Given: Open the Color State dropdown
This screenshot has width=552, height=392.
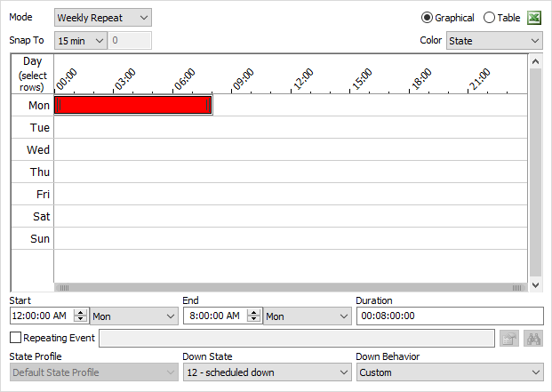Looking at the screenshot, I should point(493,40).
